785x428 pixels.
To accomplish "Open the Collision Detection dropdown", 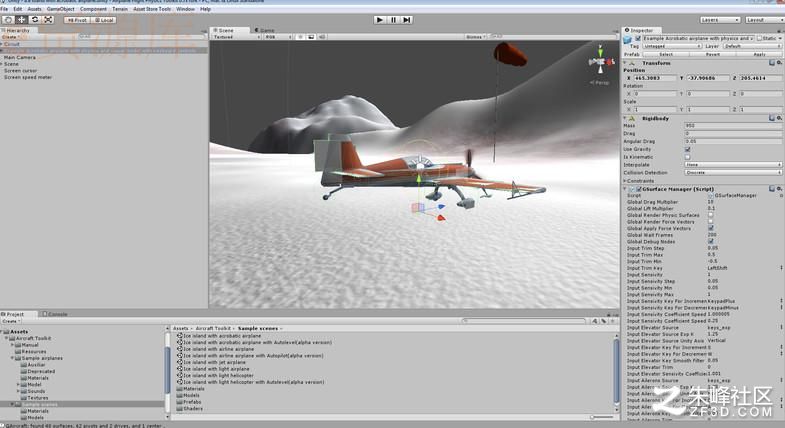I will pyautogui.click(x=733, y=172).
